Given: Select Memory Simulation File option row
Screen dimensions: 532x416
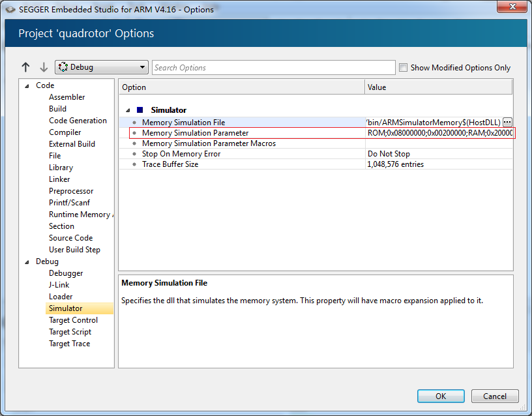Looking at the screenshot, I should point(316,122).
